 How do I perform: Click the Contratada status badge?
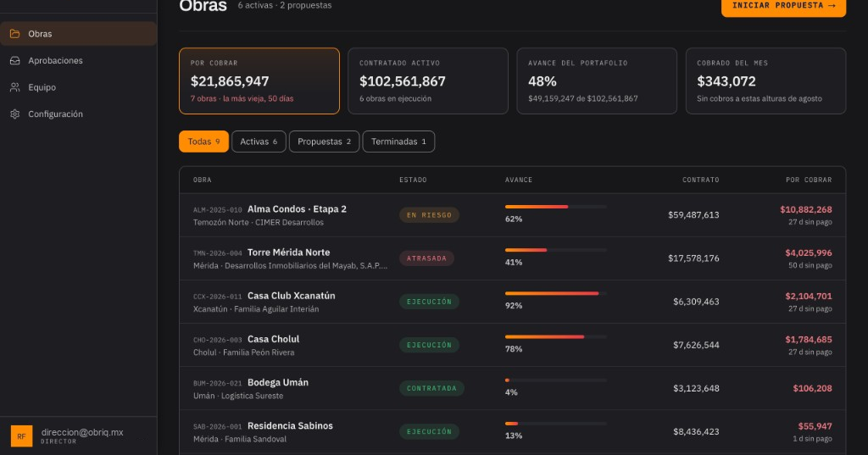pos(431,389)
